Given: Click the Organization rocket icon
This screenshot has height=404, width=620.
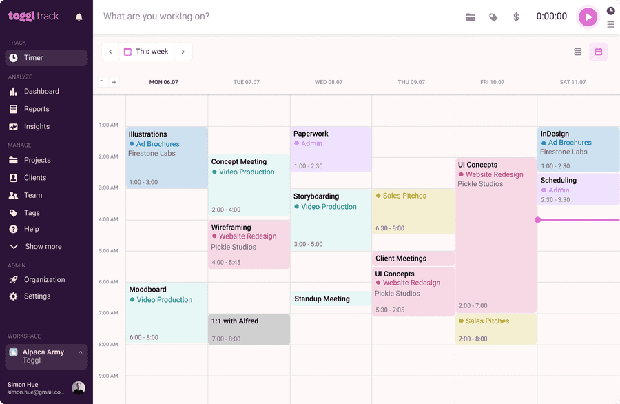Looking at the screenshot, I should tap(13, 279).
